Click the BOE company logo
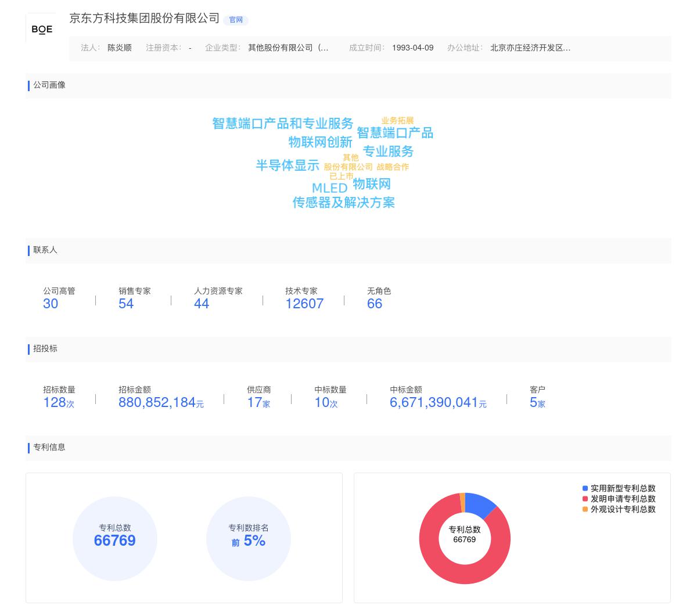The width and height of the screenshot is (697, 616). 41,29
